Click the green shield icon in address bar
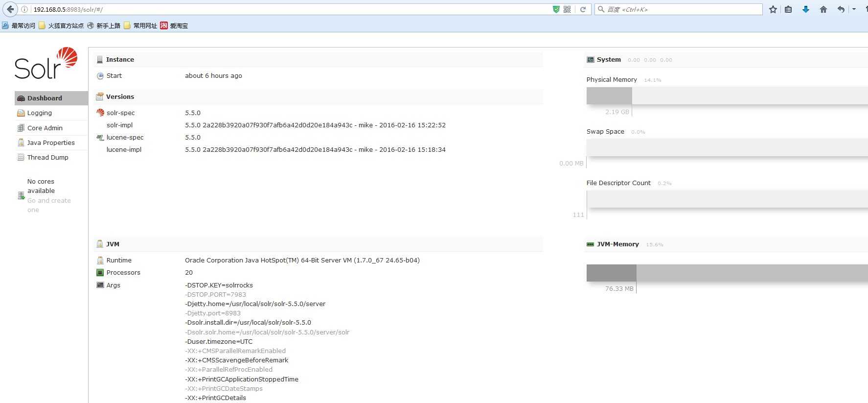 (x=556, y=9)
